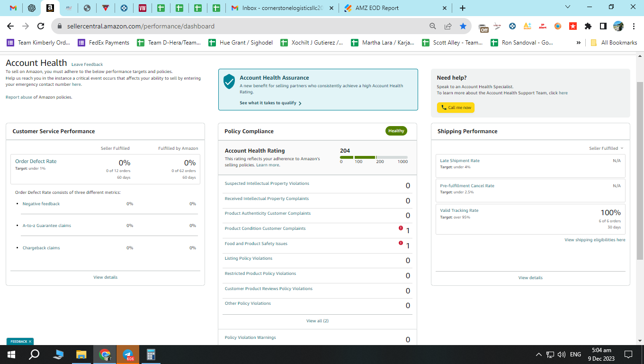Open the A-to-z Guarantee claims link
This screenshot has width=644, height=364.
pos(47,226)
